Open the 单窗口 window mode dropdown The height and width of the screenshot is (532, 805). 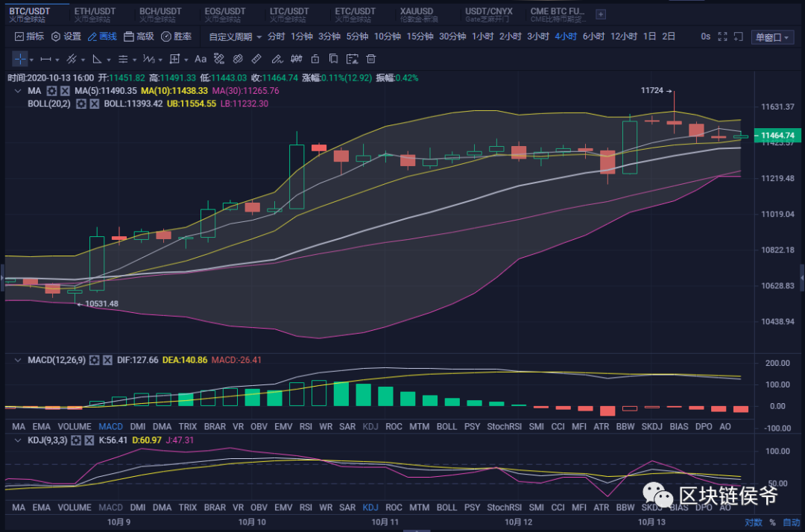tap(771, 36)
